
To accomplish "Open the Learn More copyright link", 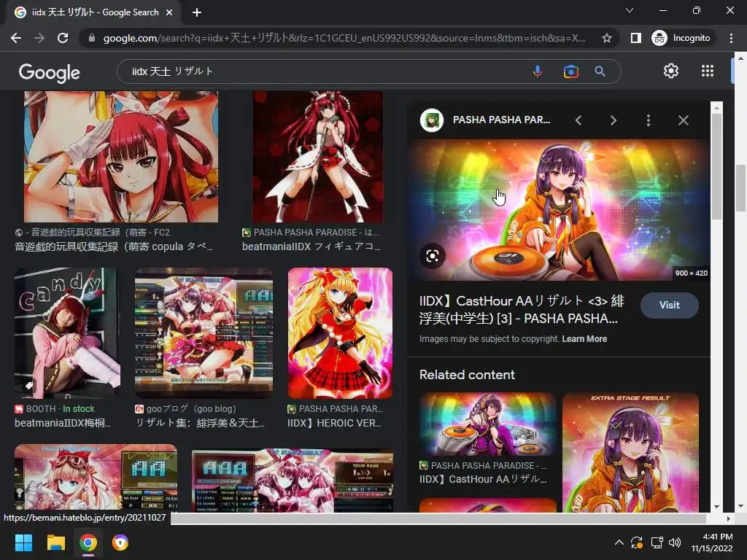I will click(x=584, y=339).
